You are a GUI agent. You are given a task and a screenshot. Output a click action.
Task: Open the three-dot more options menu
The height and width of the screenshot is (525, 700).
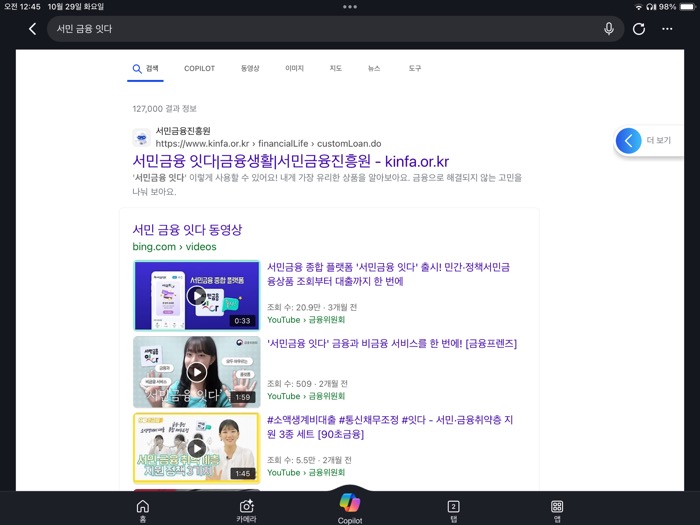667,29
